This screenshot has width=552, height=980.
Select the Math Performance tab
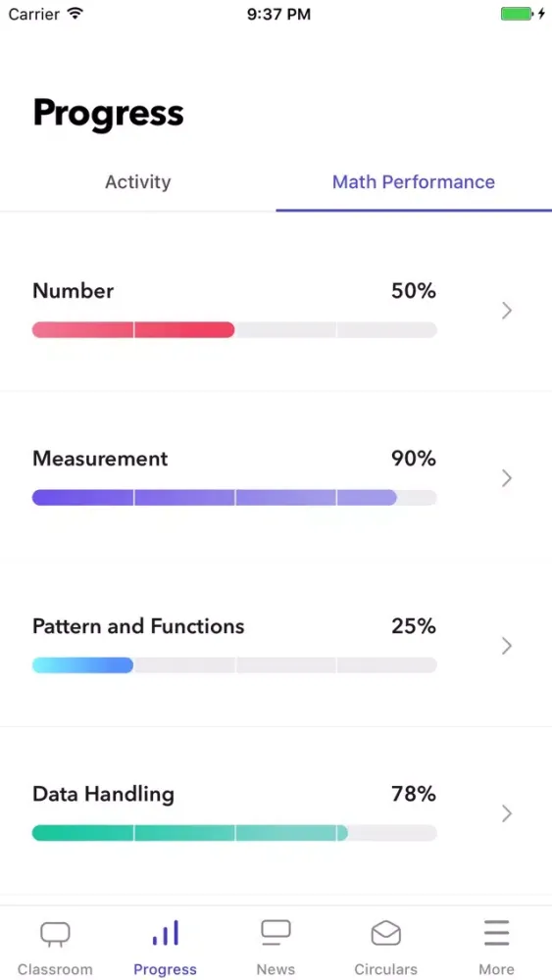413,182
